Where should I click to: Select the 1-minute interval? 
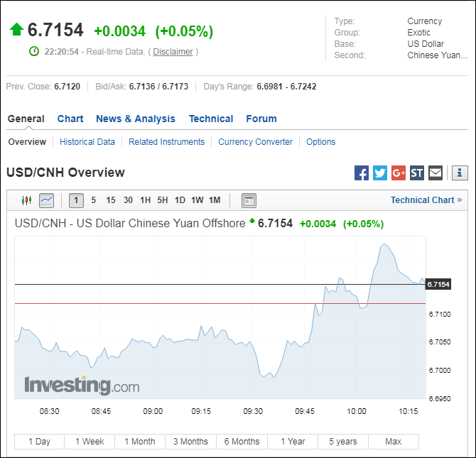point(77,200)
